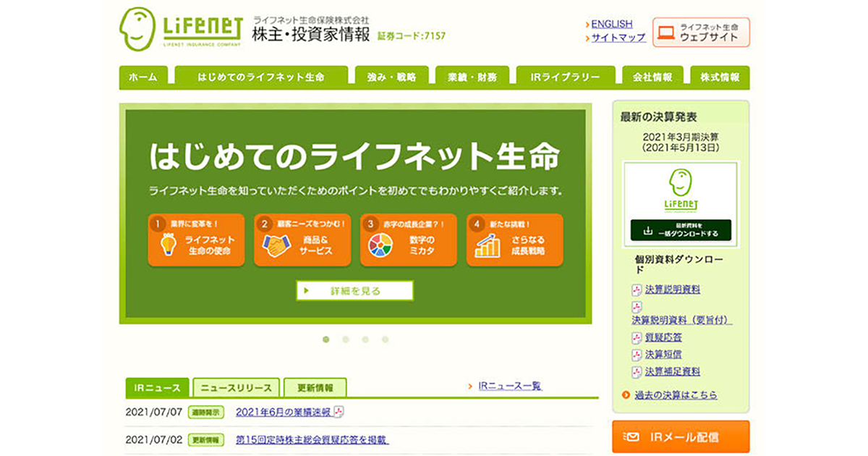Click the Lifenet face logo
Screen dimensions: 868x456
(x=137, y=29)
